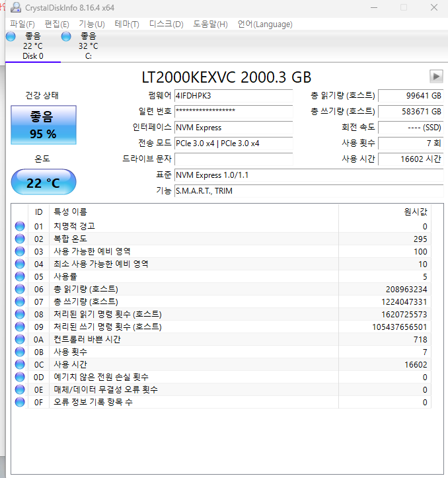Click the 좋음 95 % health status button
The height and width of the screenshot is (478, 448).
(x=44, y=125)
